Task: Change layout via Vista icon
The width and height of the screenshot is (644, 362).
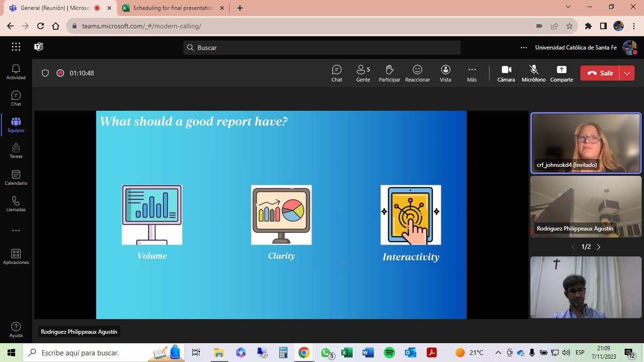Action: tap(446, 73)
